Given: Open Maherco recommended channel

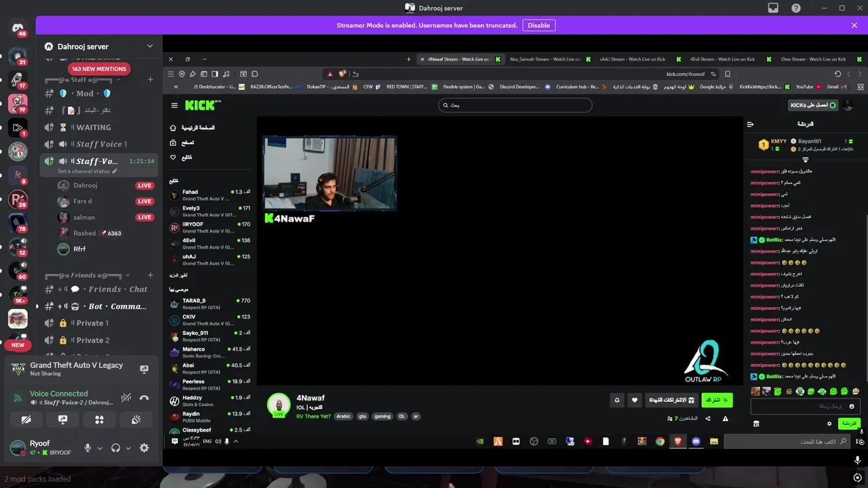Looking at the screenshot, I should pyautogui.click(x=210, y=352).
